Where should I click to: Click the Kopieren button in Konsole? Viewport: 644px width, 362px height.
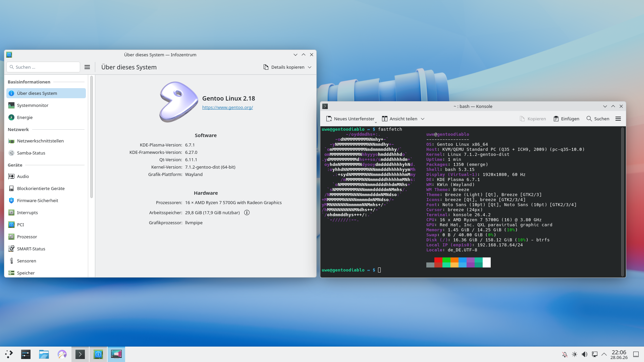click(533, 119)
